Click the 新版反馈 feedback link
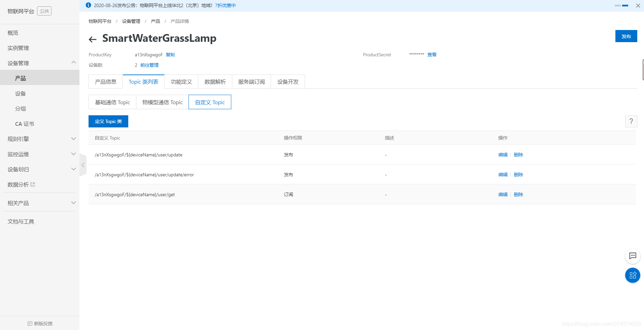This screenshot has width=644, height=330. click(40, 324)
